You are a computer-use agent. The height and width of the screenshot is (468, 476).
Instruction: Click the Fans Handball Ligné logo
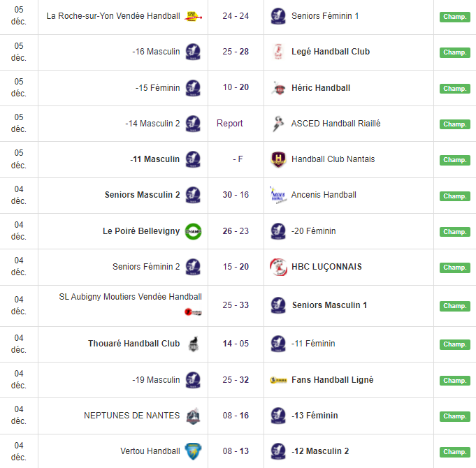[x=278, y=380]
